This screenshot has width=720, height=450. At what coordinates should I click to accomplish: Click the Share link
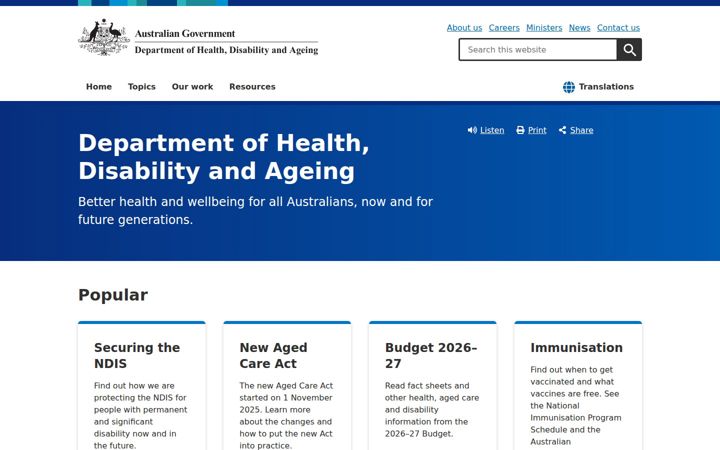(x=581, y=130)
